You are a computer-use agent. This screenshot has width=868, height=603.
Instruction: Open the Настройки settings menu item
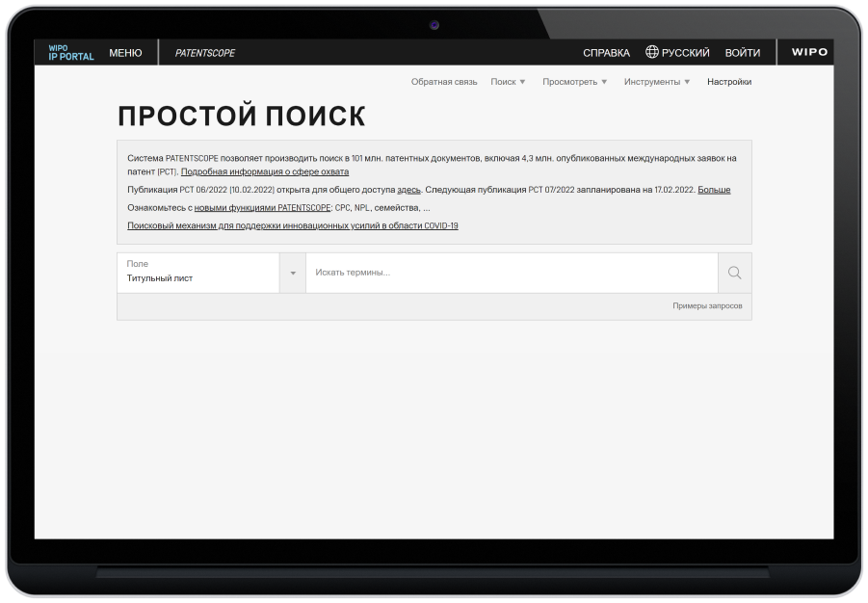728,82
